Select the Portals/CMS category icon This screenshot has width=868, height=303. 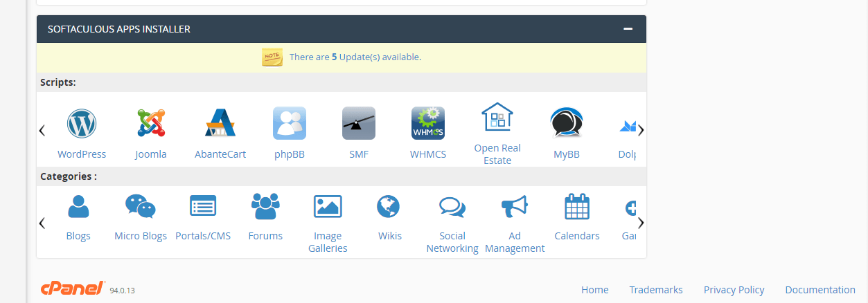point(203,205)
